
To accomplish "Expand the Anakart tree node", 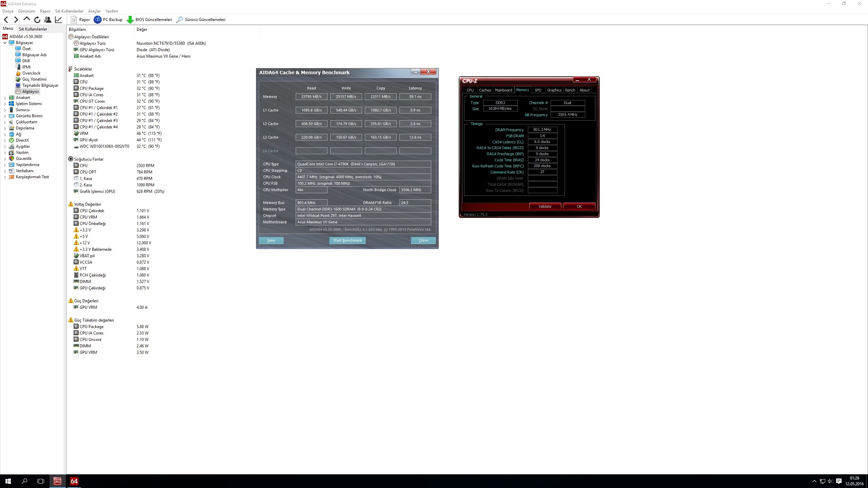I will (x=5, y=98).
